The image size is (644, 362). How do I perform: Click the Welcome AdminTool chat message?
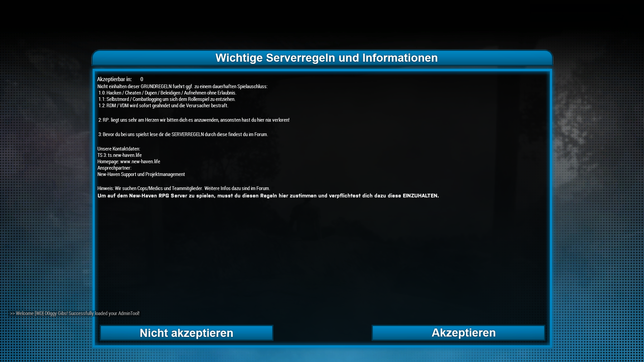[75, 313]
